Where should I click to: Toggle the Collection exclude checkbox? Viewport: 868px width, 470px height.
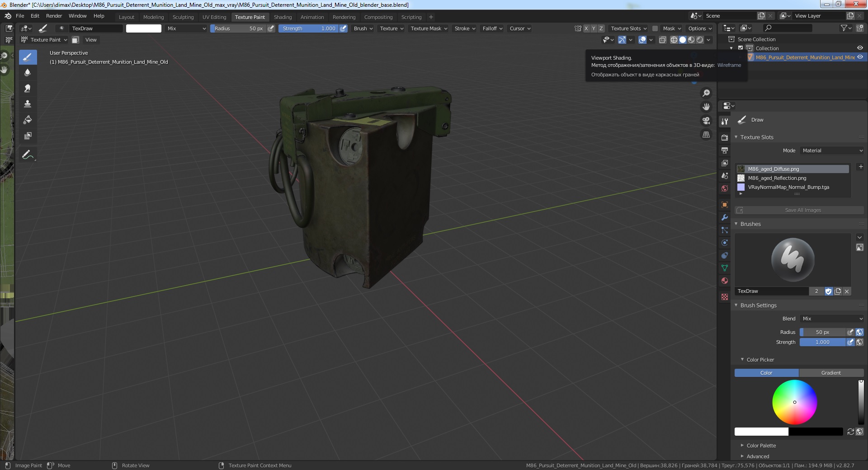(x=741, y=48)
